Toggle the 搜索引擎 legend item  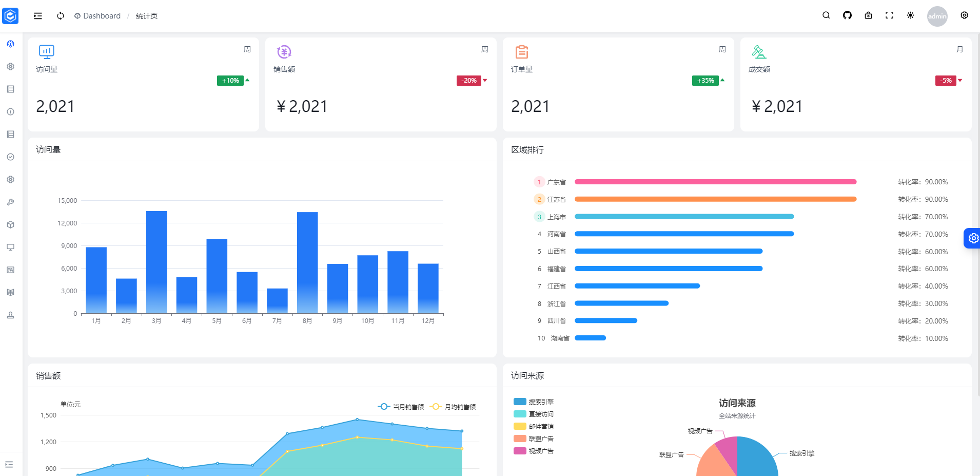(534, 402)
